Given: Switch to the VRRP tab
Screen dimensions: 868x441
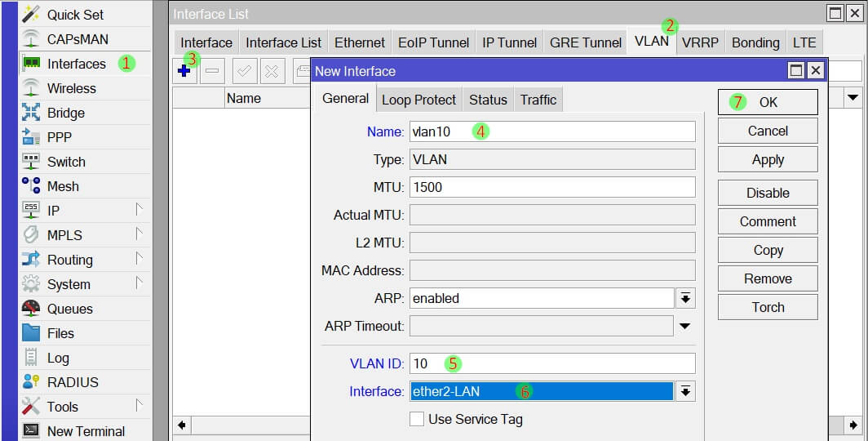Looking at the screenshot, I should click(x=701, y=42).
